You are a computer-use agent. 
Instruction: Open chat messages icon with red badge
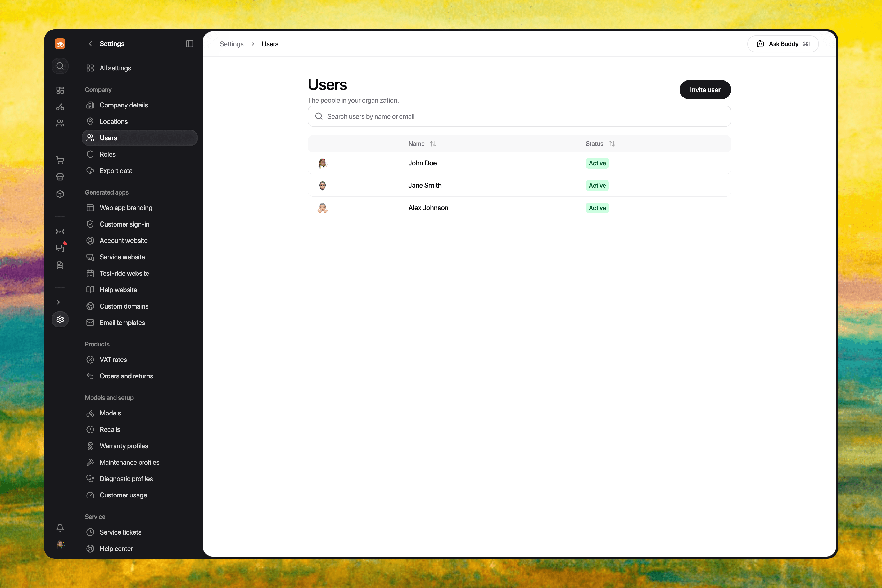pos(60,248)
